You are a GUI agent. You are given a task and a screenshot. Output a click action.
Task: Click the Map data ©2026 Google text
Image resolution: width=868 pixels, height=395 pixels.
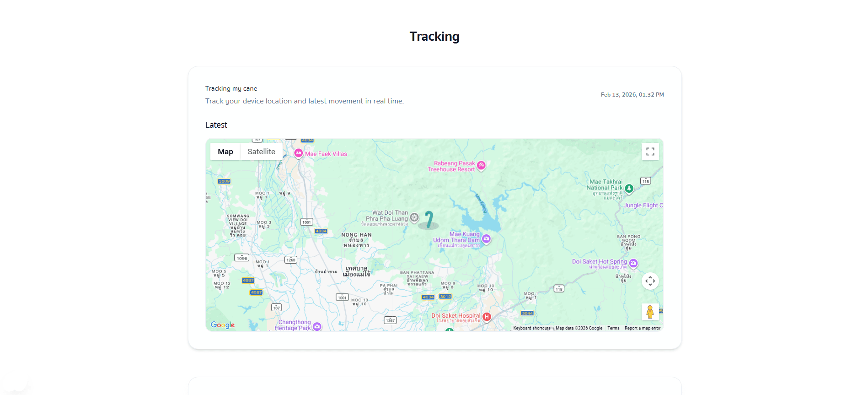pyautogui.click(x=579, y=328)
